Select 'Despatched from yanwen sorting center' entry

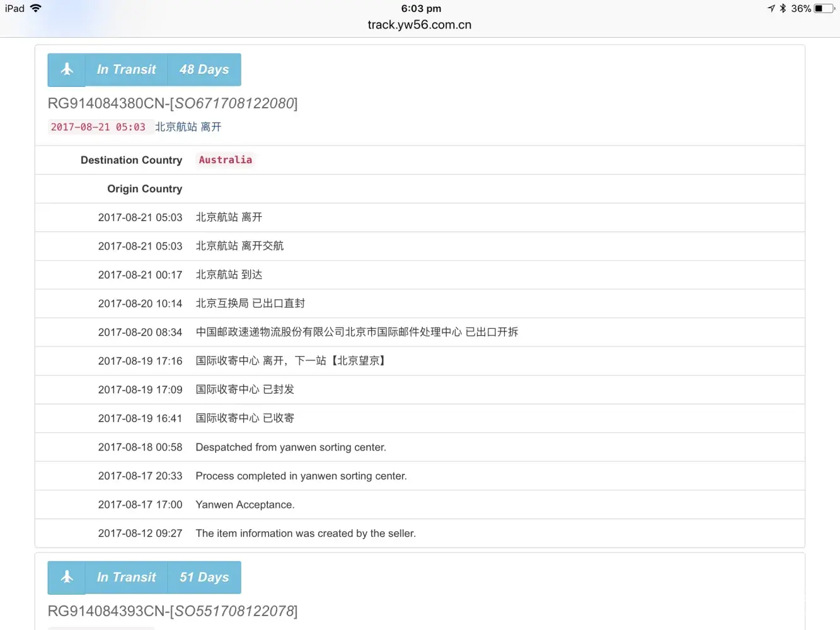click(x=291, y=447)
